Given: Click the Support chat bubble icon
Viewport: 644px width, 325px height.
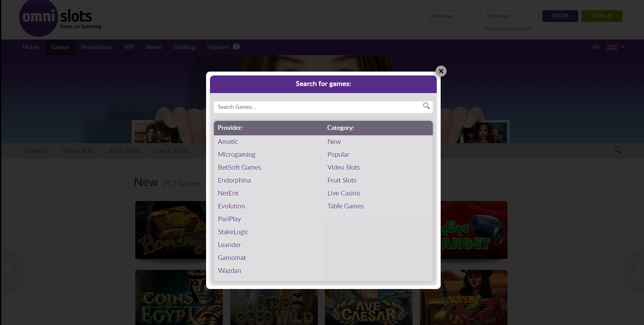Looking at the screenshot, I should point(236,47).
